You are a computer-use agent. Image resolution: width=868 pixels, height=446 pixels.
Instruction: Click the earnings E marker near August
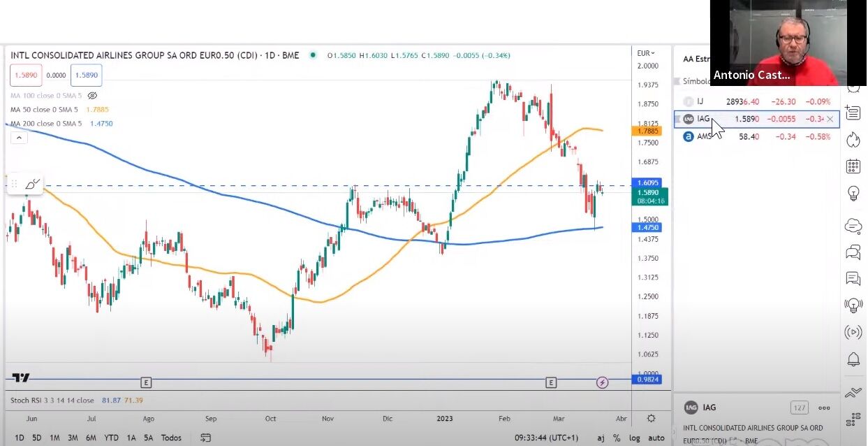coord(145,382)
